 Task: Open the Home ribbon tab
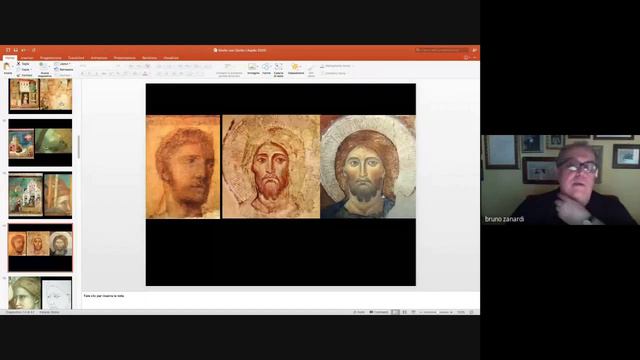click(10, 58)
